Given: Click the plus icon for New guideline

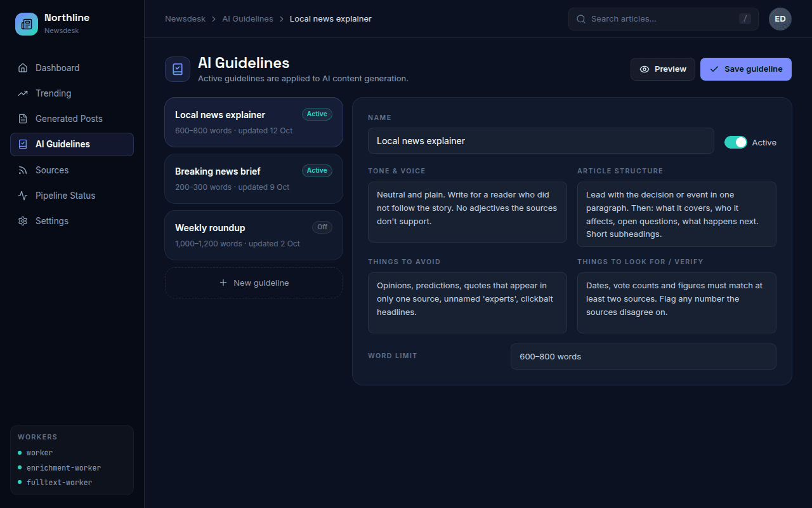Looking at the screenshot, I should coord(223,283).
